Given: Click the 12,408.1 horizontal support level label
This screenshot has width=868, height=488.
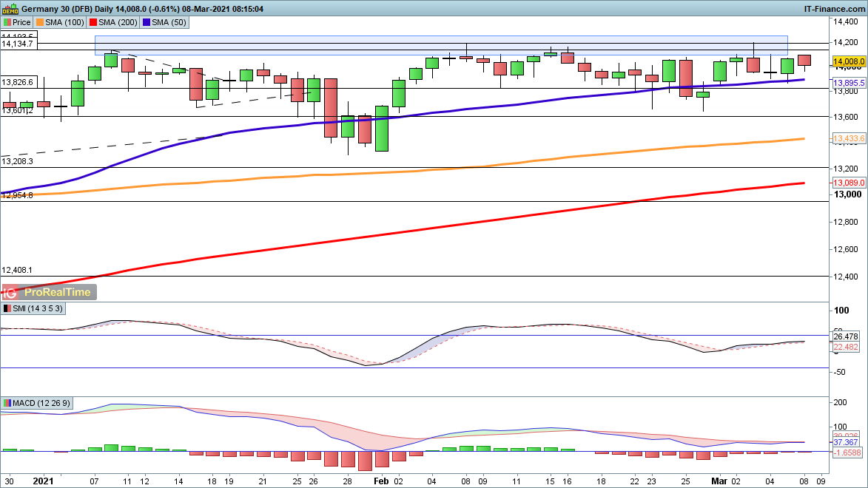Looking at the screenshot, I should coord(18,271).
